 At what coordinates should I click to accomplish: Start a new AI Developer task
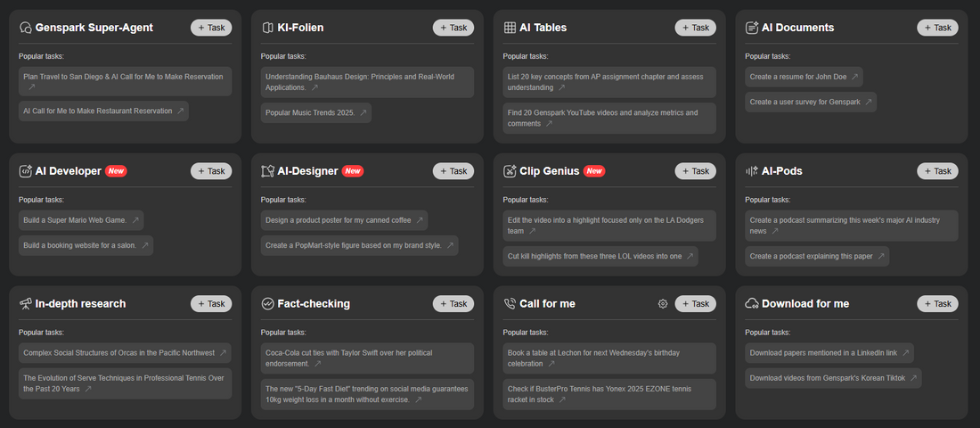(x=210, y=170)
